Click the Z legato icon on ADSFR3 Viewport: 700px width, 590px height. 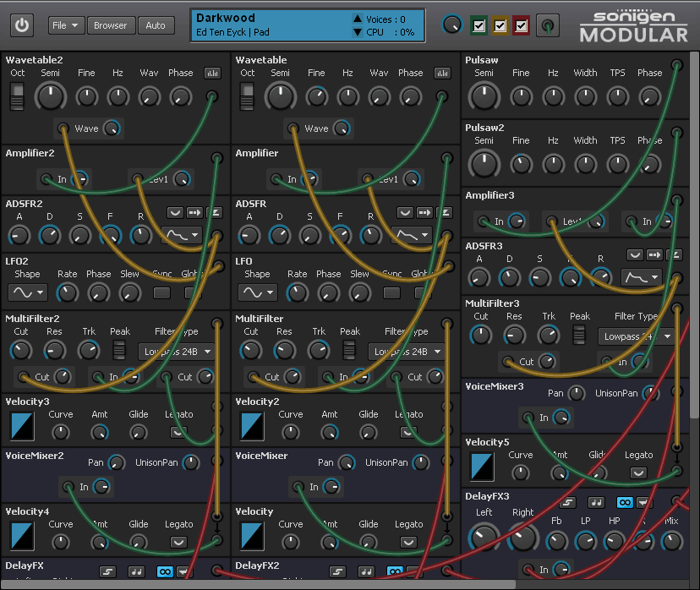[x=672, y=254]
